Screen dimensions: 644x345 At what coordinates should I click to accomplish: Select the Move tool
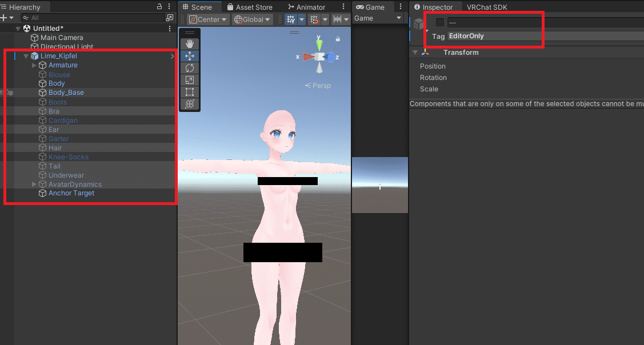tap(190, 56)
